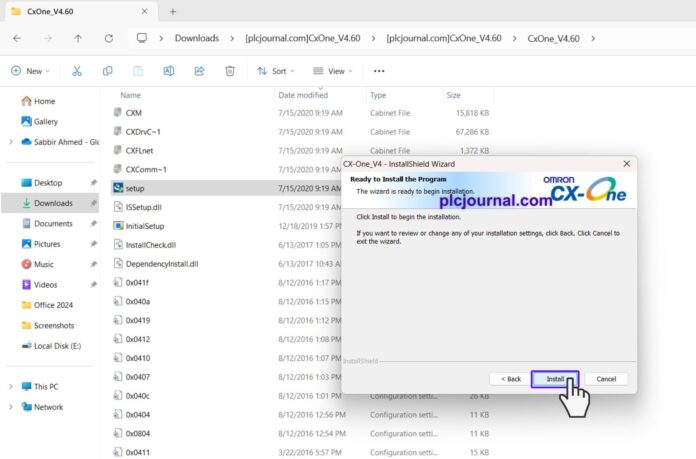This screenshot has height=459, width=696.
Task: Click the Delete trash icon
Action: (x=230, y=71)
